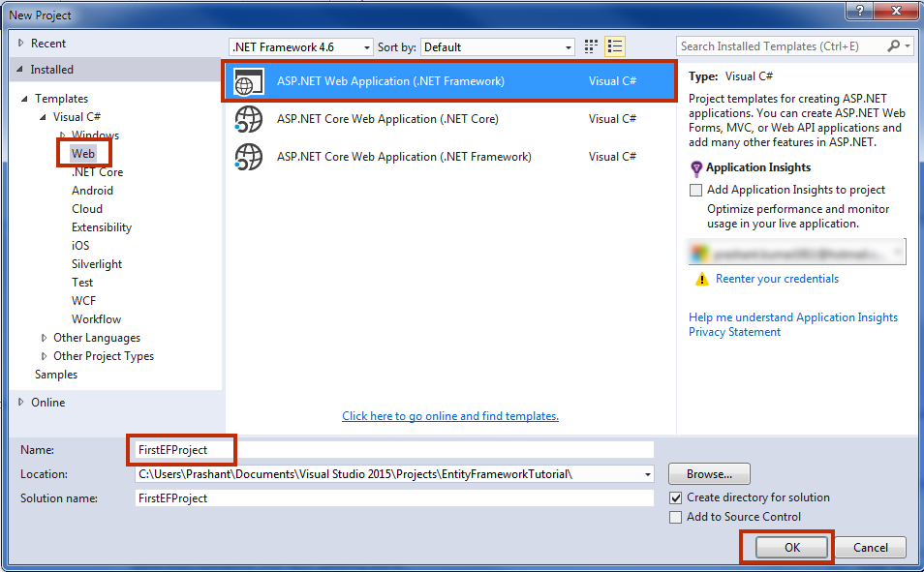
Task: Click ASP.NET Core Web Application (.NET Framework) icon
Action: point(249,157)
